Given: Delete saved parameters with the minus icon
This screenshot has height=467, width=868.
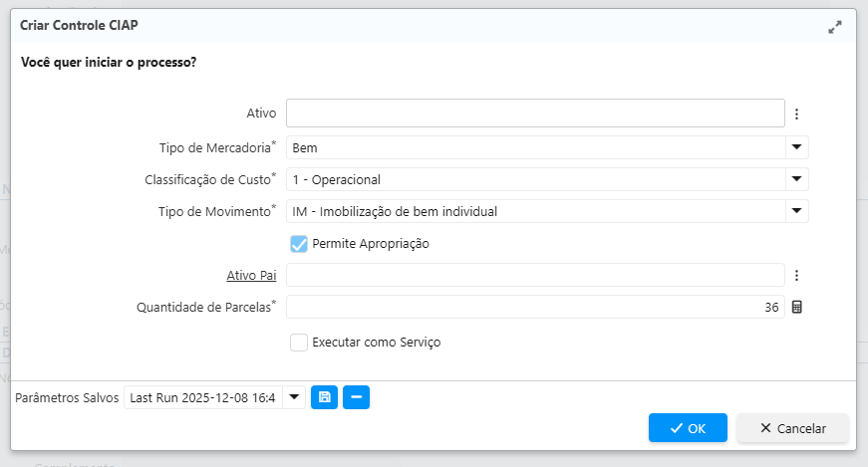Looking at the screenshot, I should pos(356,397).
